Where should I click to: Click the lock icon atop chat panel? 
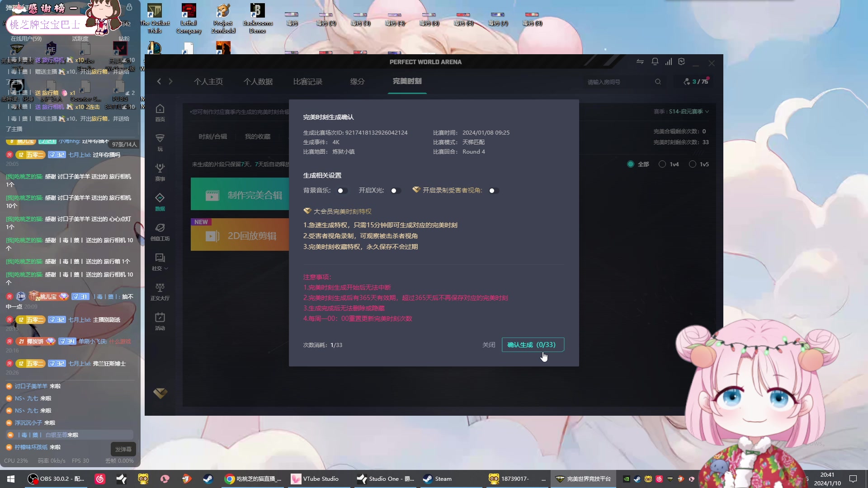pyautogui.click(x=129, y=7)
